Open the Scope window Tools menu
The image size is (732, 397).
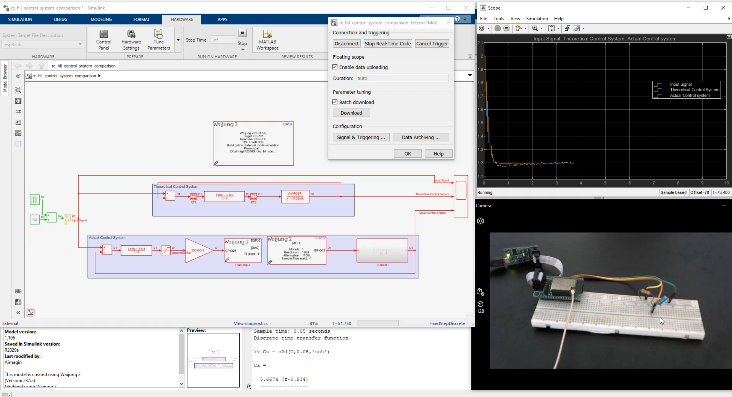pyautogui.click(x=499, y=19)
